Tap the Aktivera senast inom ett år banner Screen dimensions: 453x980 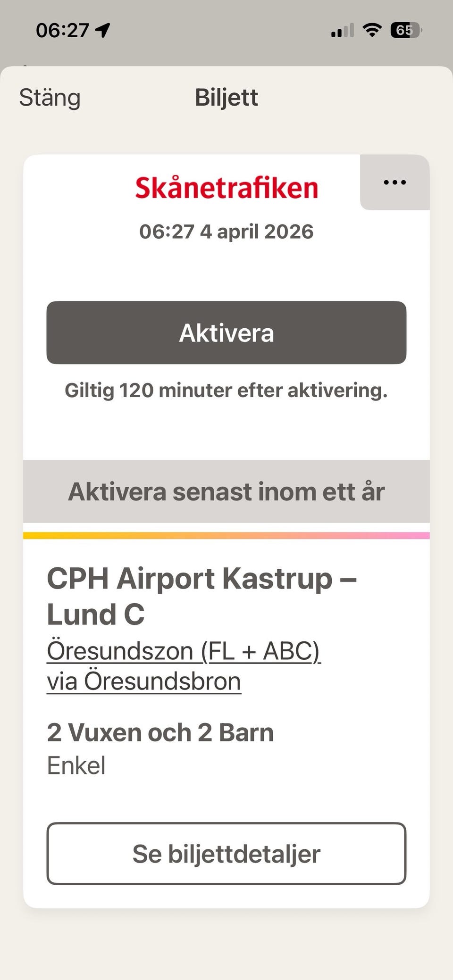(226, 491)
